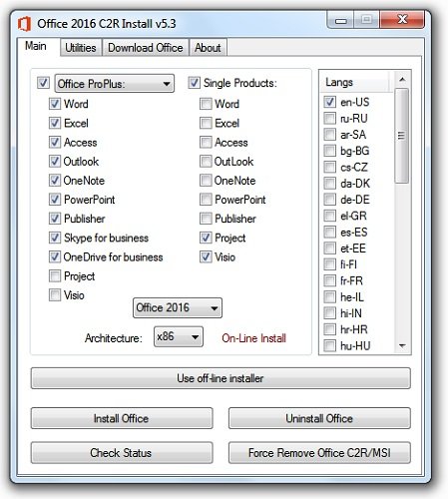This screenshot has width=448, height=499.
Task: Open the x86 Architecture dropdown
Action: click(179, 336)
